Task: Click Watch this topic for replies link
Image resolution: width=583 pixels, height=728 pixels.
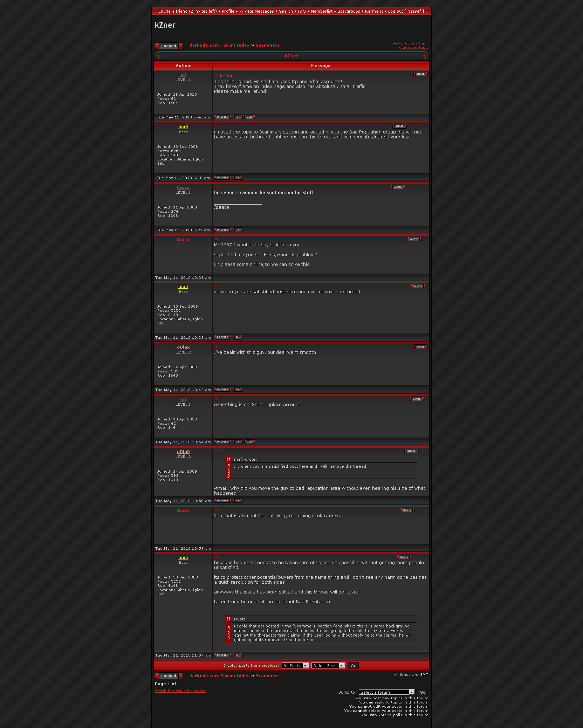Action: (180, 691)
